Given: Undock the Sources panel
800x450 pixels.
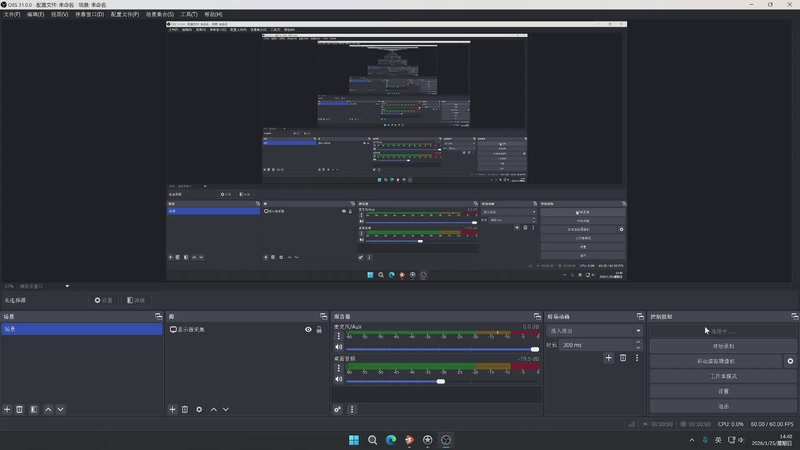Looking at the screenshot, I should pyautogui.click(x=323, y=316).
